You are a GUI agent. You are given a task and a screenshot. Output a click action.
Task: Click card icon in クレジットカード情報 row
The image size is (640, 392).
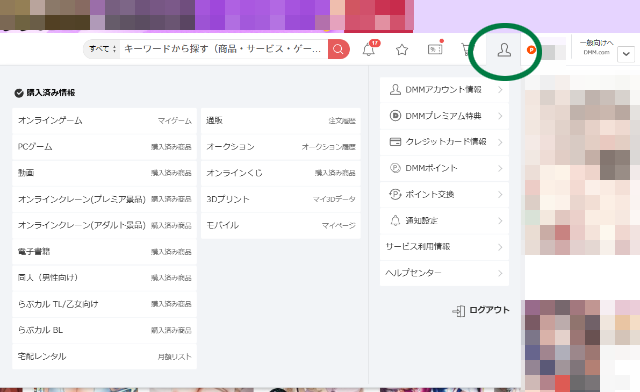[395, 142]
